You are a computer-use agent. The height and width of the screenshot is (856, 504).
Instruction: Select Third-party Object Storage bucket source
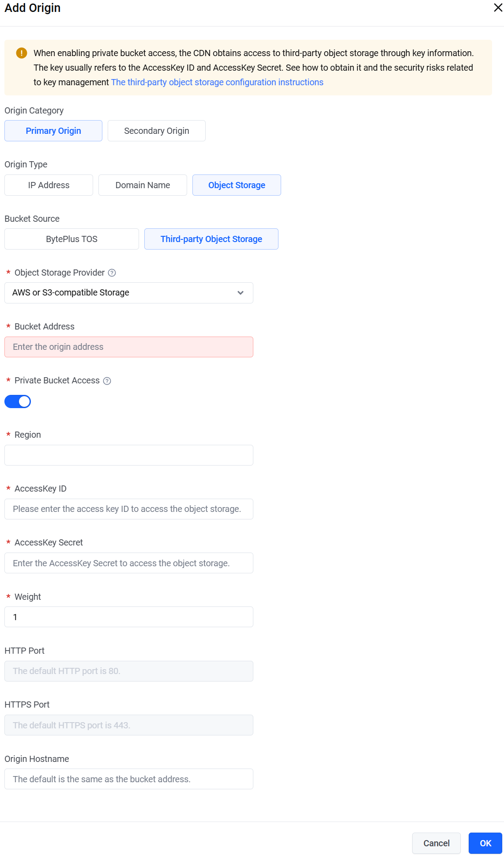click(211, 239)
